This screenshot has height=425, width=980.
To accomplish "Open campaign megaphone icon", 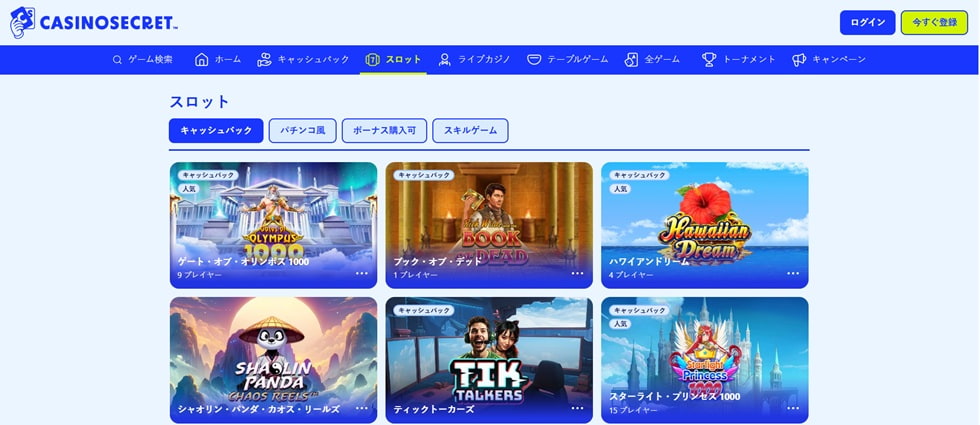I will (799, 60).
